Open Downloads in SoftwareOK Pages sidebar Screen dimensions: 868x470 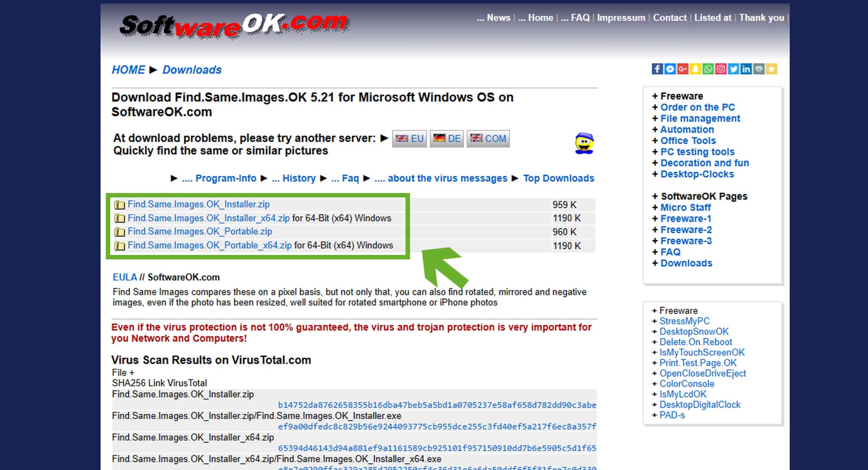tap(686, 263)
